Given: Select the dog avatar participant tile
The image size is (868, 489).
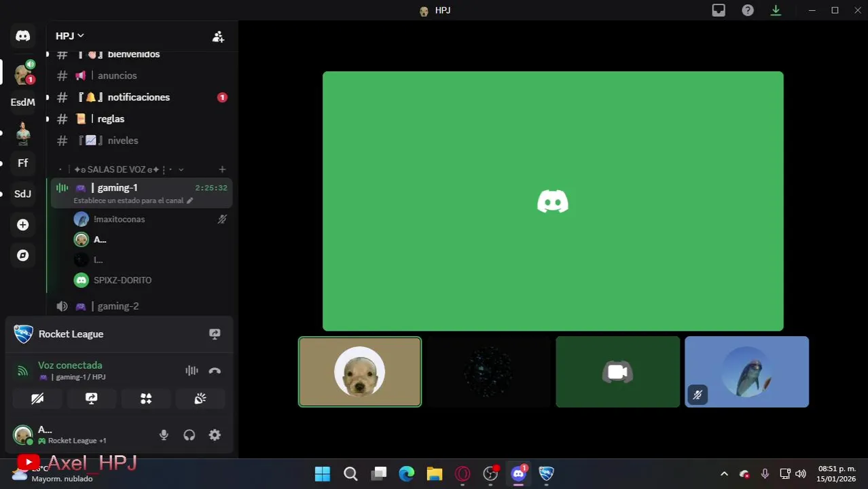Looking at the screenshot, I should [x=360, y=372].
